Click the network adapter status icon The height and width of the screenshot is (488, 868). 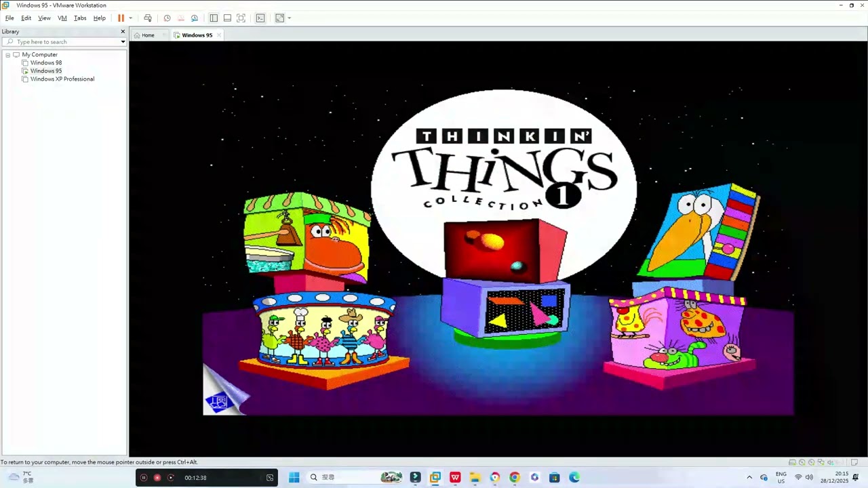(821, 462)
